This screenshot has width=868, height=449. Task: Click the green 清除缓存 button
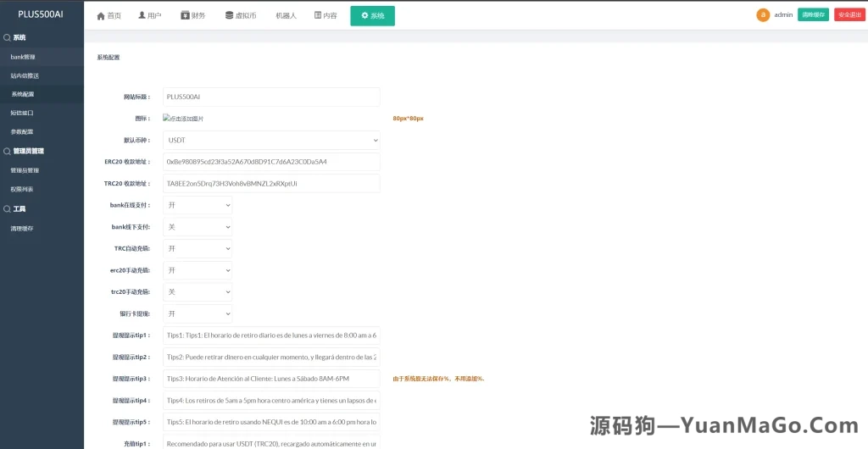813,15
